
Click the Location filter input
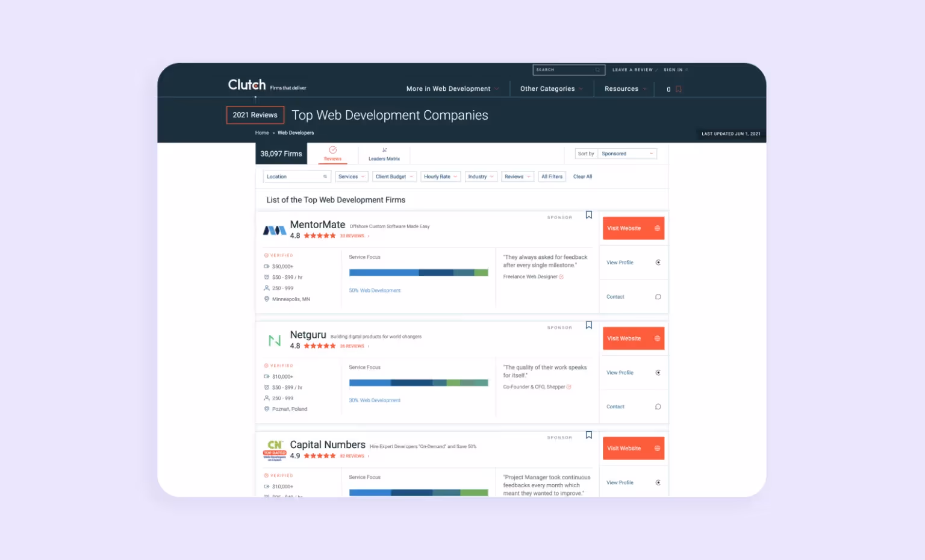297,176
